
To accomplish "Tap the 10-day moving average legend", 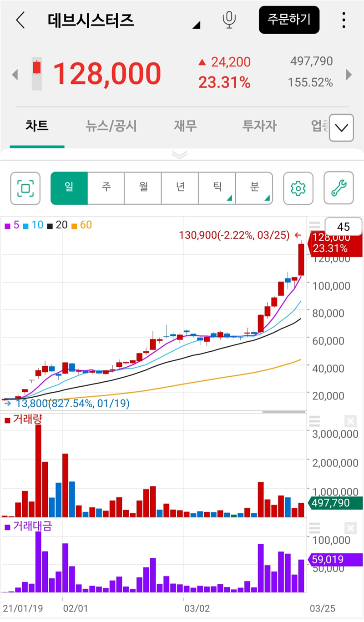I will pyautogui.click(x=33, y=225).
